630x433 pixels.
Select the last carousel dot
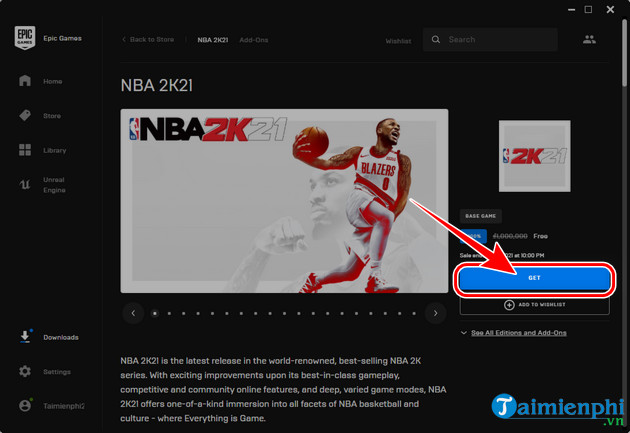pyautogui.click(x=414, y=313)
